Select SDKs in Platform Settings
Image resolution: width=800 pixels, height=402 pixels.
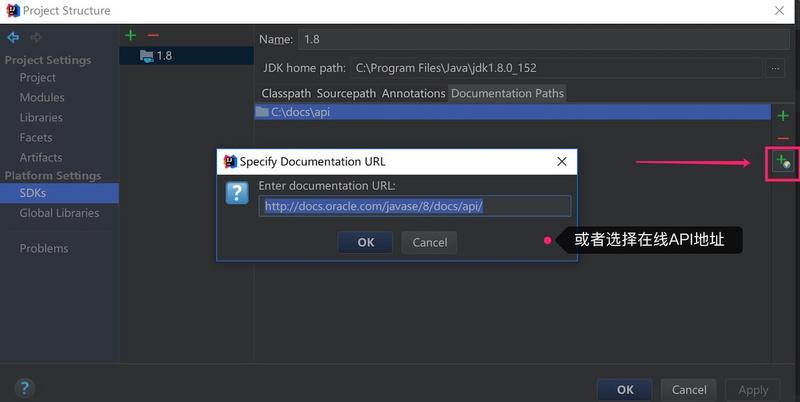59,193
